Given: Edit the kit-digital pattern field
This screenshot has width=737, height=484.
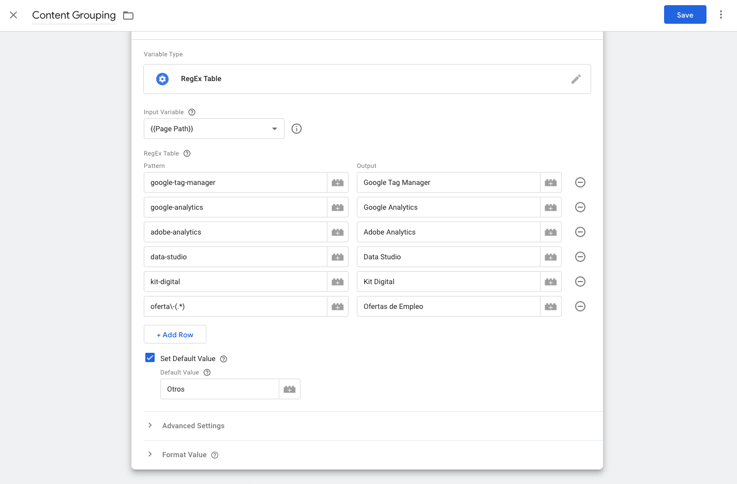Looking at the screenshot, I should [235, 282].
